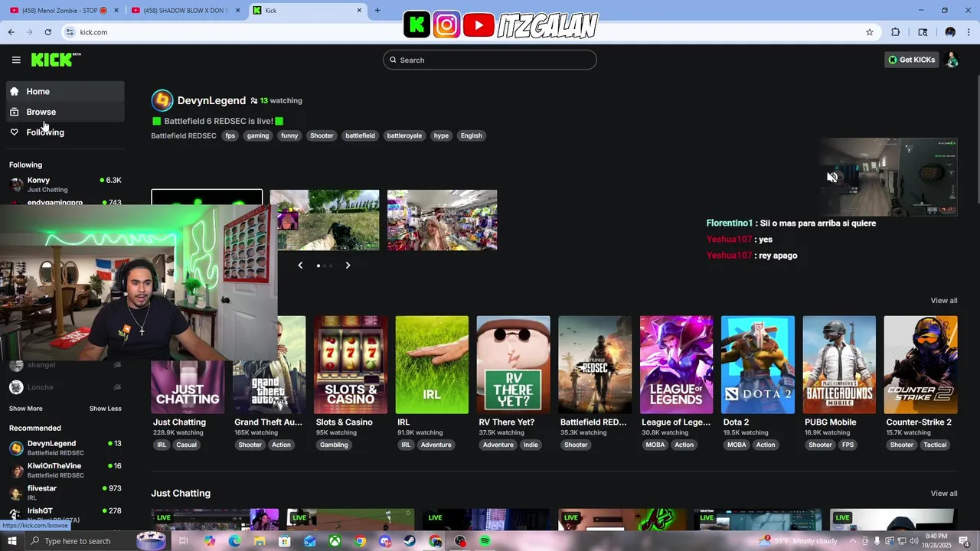Open Steam from the taskbar
The height and width of the screenshot is (551, 980).
[x=410, y=541]
